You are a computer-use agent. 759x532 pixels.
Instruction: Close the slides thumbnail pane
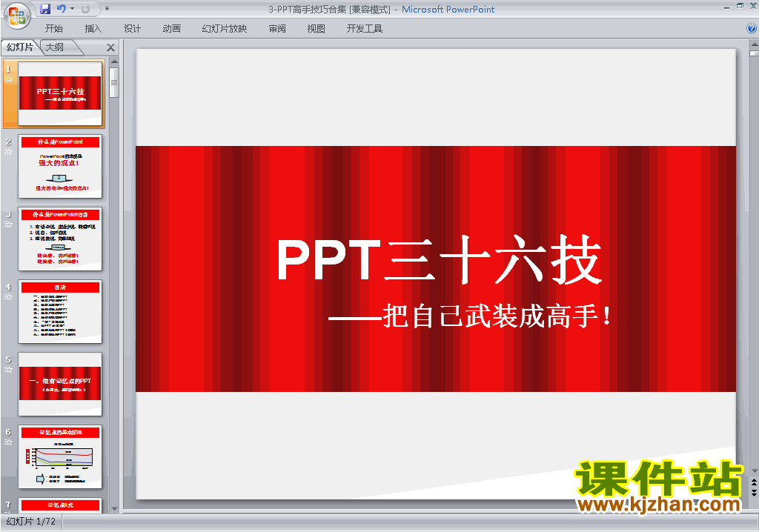110,47
